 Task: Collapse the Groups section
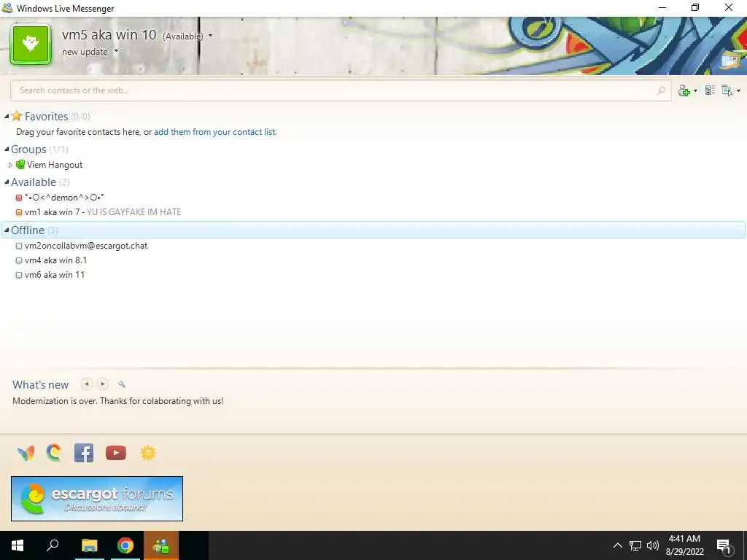[x=7, y=149]
